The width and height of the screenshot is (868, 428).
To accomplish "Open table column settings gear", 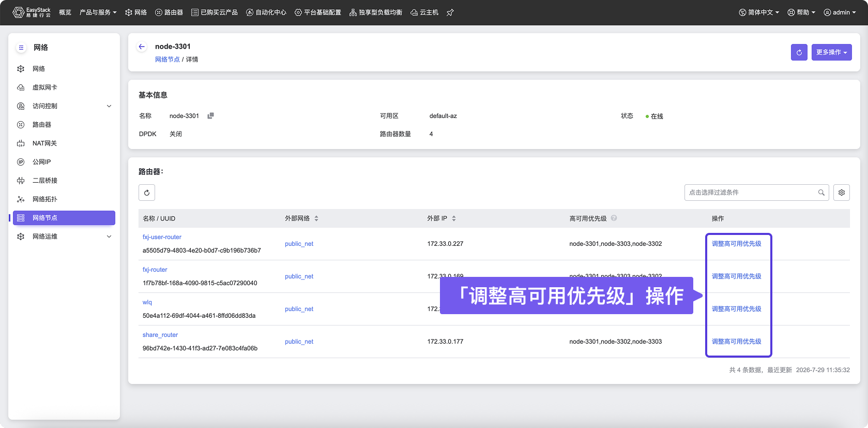I will click(842, 193).
